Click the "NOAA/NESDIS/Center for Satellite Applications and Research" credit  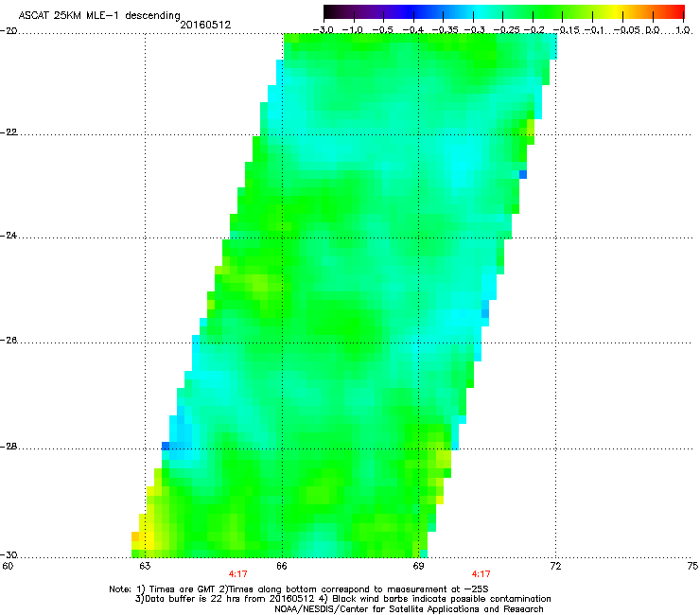(x=409, y=609)
